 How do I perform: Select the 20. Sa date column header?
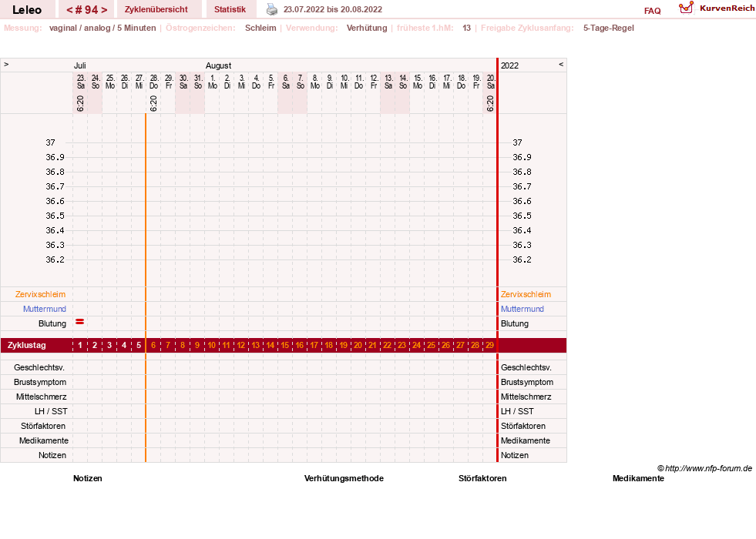pos(490,82)
